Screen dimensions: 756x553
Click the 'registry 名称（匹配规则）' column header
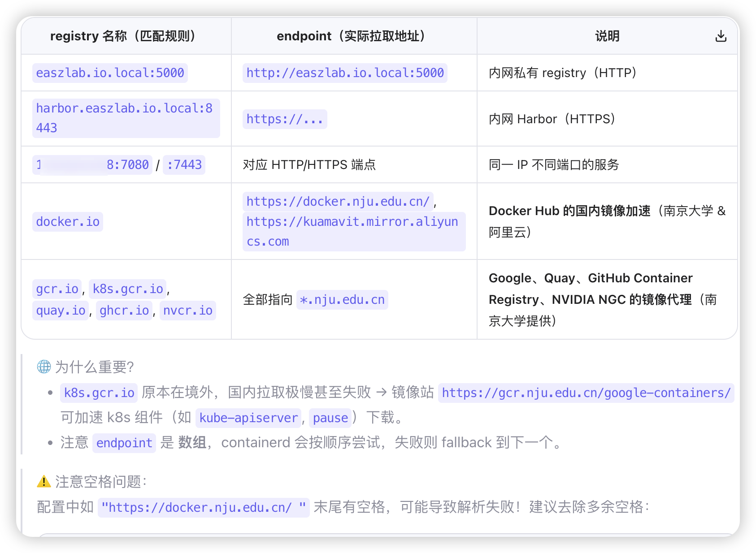pyautogui.click(x=126, y=36)
